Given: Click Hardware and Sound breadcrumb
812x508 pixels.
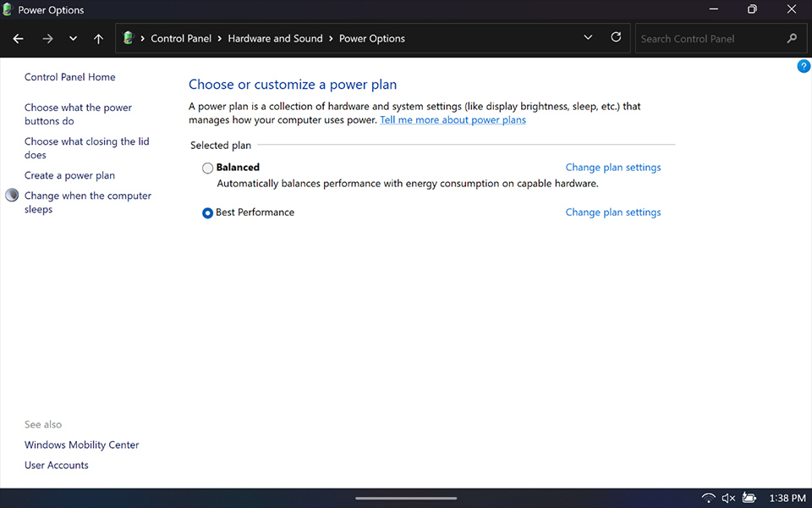Looking at the screenshot, I should coord(275,39).
